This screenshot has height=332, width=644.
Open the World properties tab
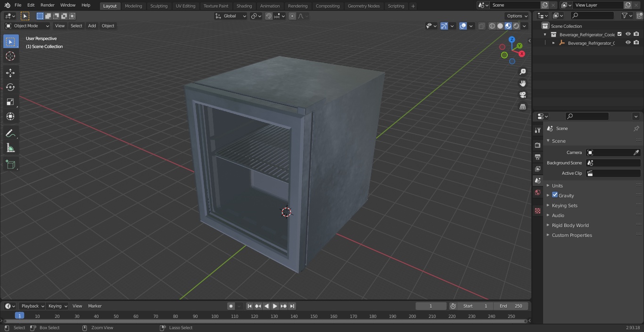[537, 192]
